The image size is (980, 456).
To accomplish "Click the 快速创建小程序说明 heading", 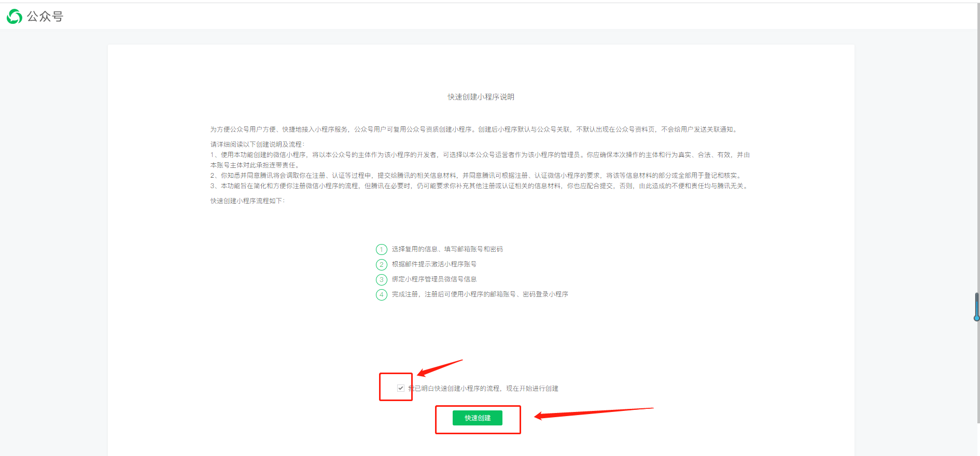I will pyautogui.click(x=481, y=97).
